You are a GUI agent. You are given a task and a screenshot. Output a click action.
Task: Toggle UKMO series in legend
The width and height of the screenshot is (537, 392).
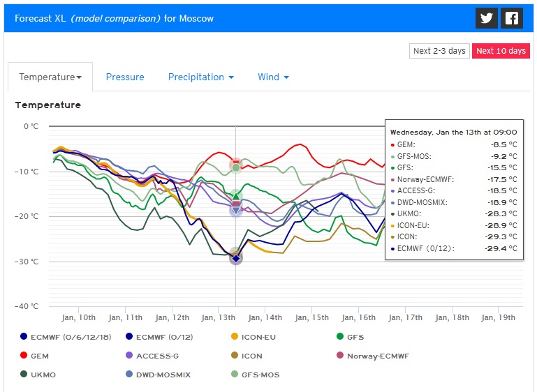(x=38, y=375)
